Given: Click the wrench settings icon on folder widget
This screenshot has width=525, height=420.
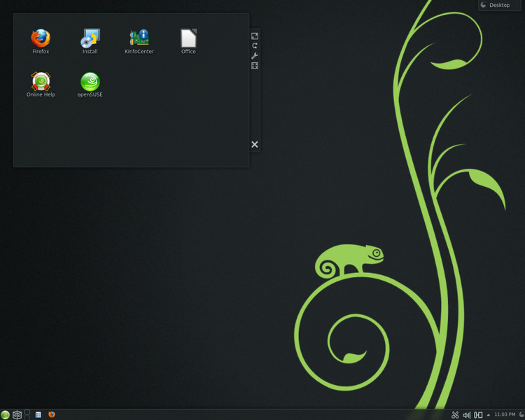Looking at the screenshot, I should pos(255,55).
